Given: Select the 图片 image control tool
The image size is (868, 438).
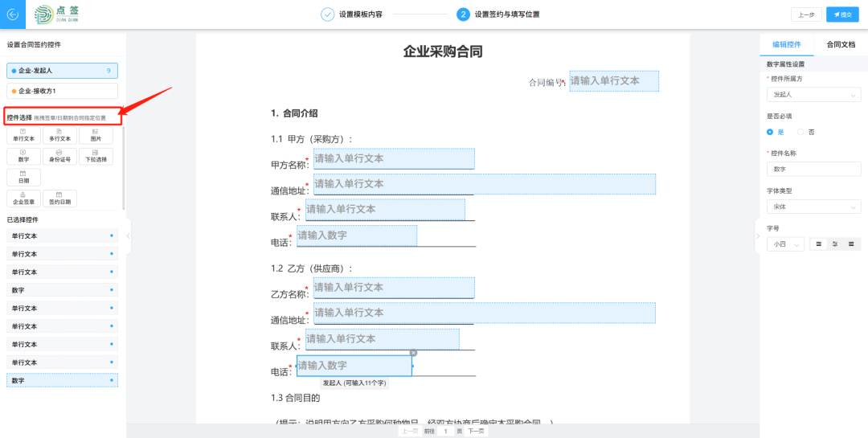Looking at the screenshot, I should 96,135.
